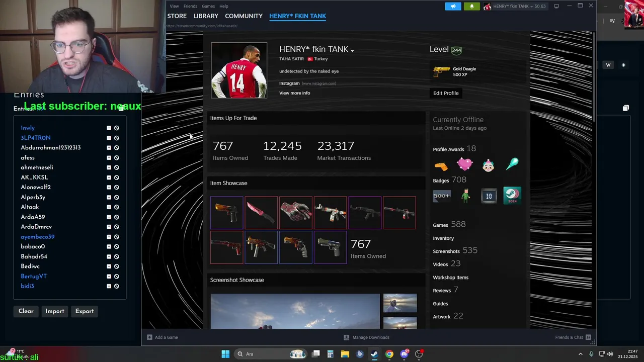
Task: Click circle-slash icon beside AK_KKSL
Action: click(x=116, y=177)
